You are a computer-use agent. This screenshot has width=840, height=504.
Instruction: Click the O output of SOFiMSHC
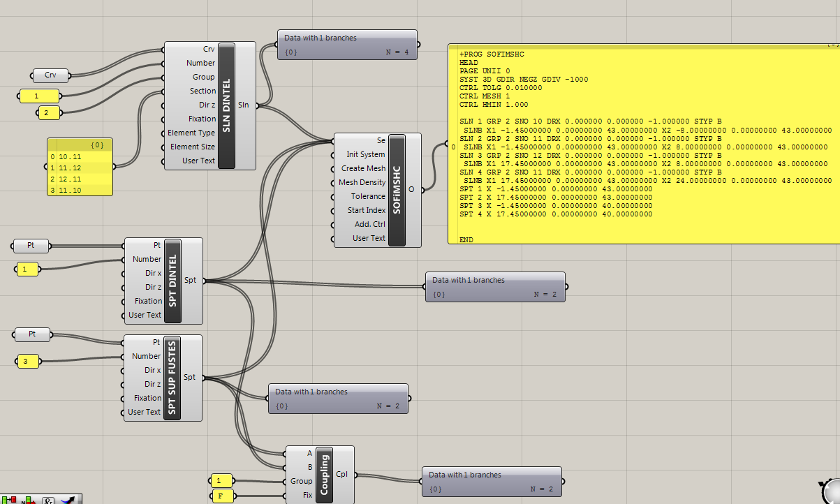[x=411, y=189]
